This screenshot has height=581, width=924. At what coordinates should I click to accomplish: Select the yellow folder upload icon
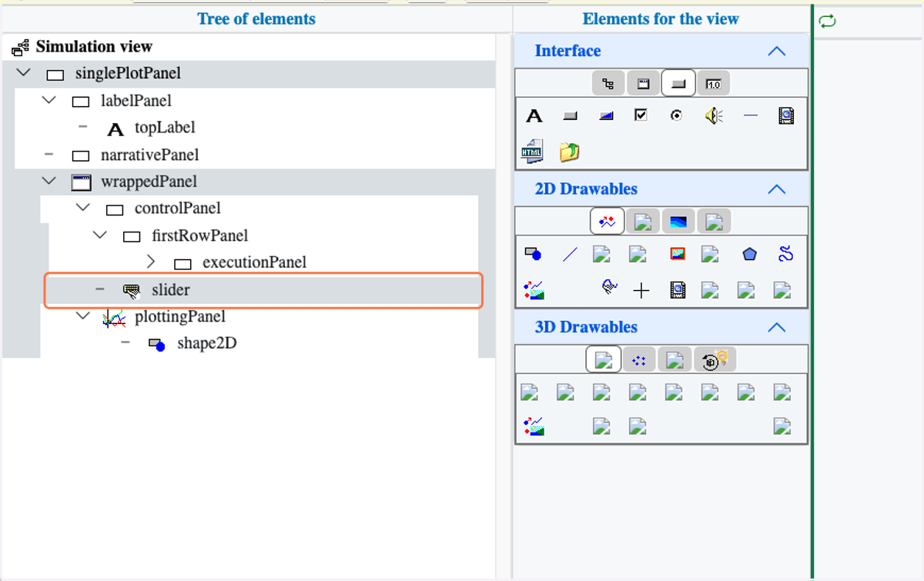click(569, 152)
